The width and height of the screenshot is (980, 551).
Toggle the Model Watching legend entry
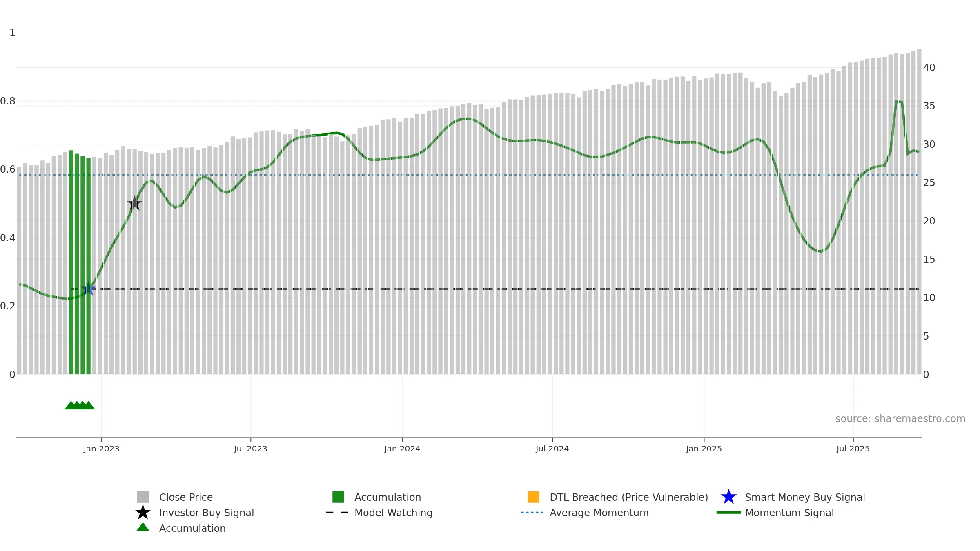[x=379, y=513]
